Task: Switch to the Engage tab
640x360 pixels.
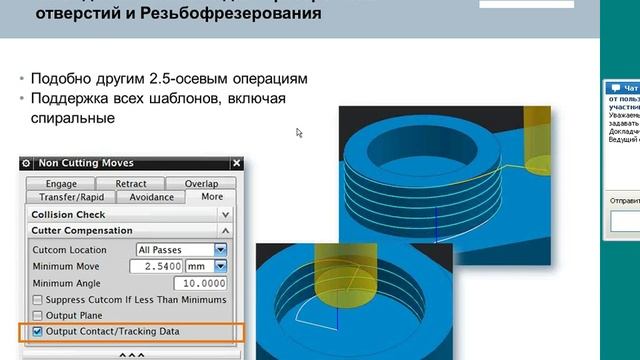Action: [x=61, y=184]
